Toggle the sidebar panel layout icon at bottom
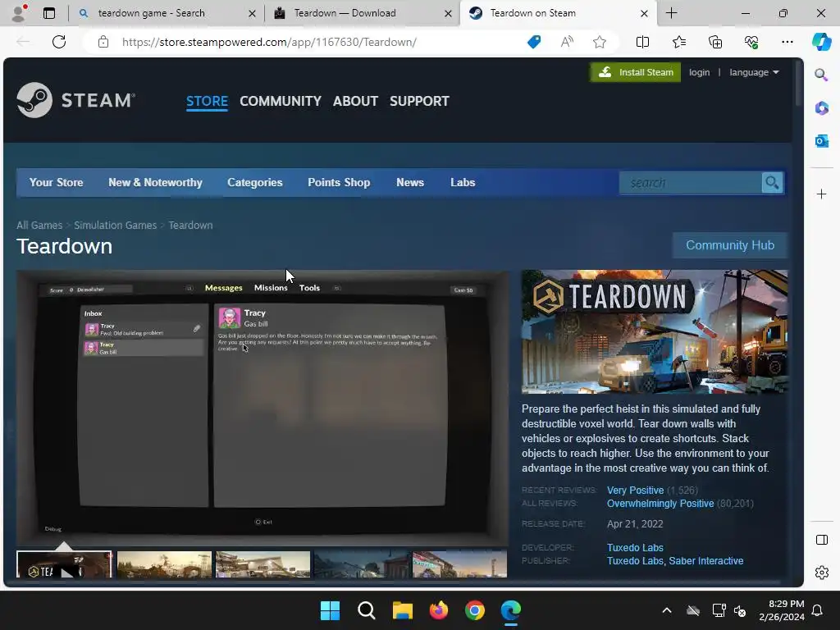This screenshot has width=840, height=630. pyautogui.click(x=821, y=540)
